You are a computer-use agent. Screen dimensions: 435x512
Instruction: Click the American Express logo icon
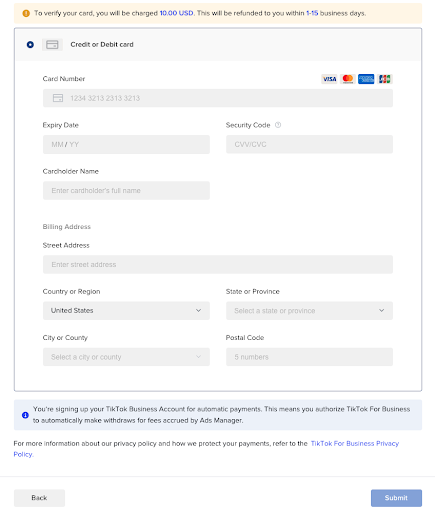[x=366, y=79]
